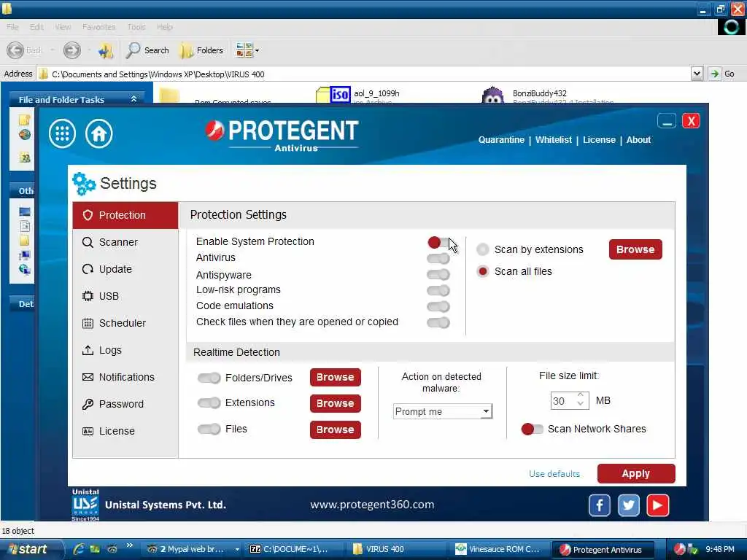This screenshot has height=560, width=747.
Task: Open the USB settings tab
Action: (125, 296)
